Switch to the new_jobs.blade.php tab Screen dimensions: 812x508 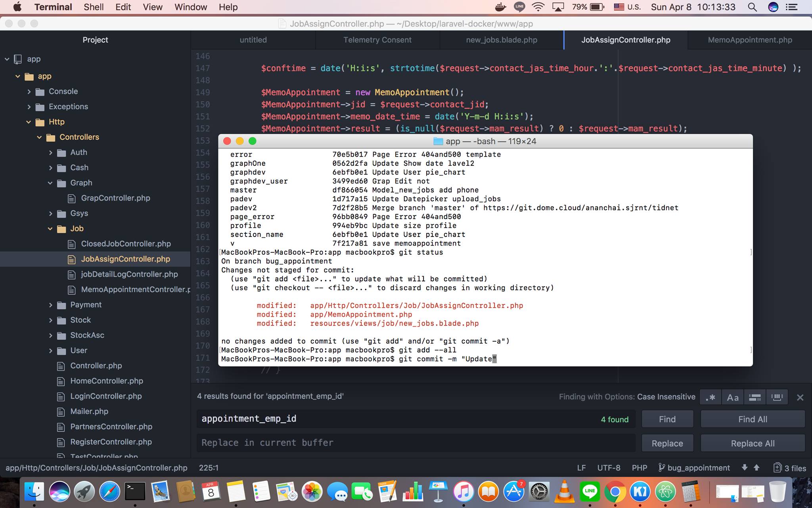[502, 40]
